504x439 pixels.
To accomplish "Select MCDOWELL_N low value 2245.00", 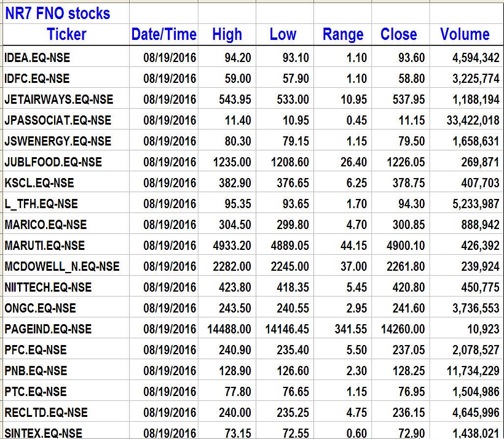I will 289,266.
